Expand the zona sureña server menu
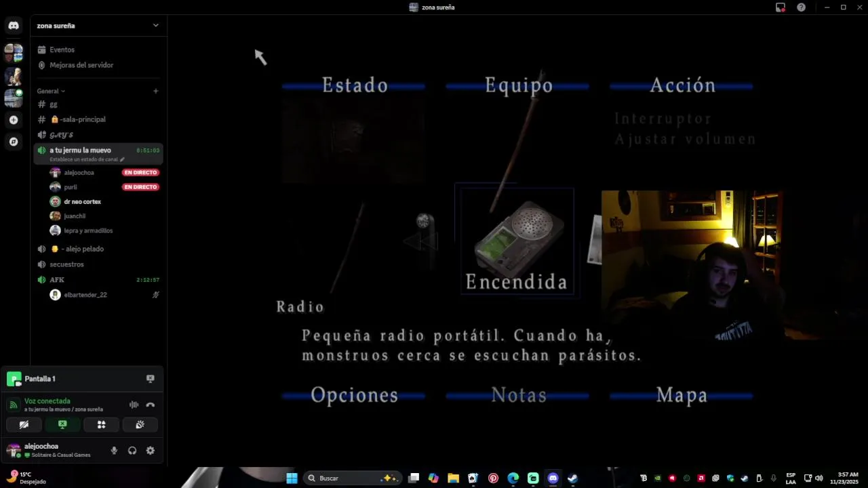Image resolution: width=868 pixels, height=488 pixels. pyautogui.click(x=155, y=26)
